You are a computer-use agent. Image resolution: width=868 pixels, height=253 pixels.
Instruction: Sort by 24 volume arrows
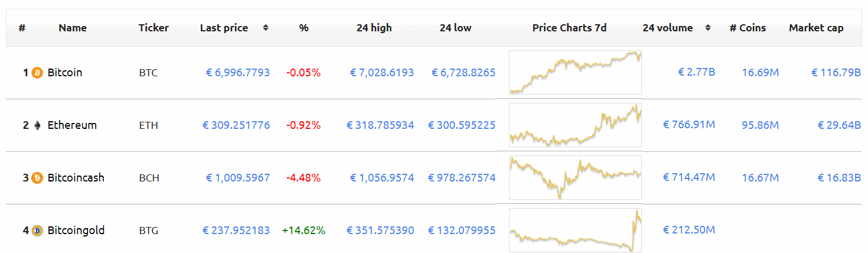[708, 28]
